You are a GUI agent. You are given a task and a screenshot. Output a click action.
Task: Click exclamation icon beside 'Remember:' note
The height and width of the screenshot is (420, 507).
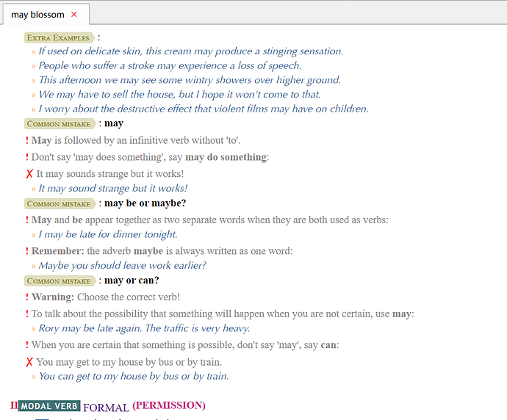[x=27, y=251]
